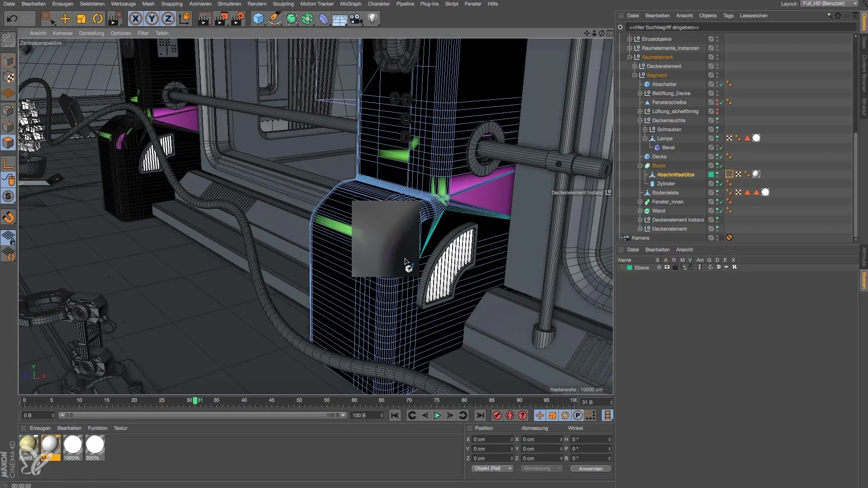Viewport: 868px width, 488px height.
Task: Toggle autokeying button
Action: (x=510, y=415)
